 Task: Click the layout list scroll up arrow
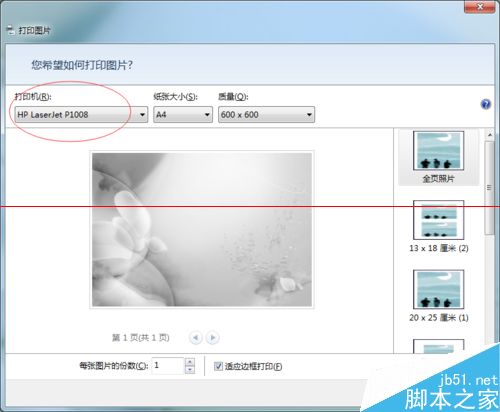[x=490, y=135]
